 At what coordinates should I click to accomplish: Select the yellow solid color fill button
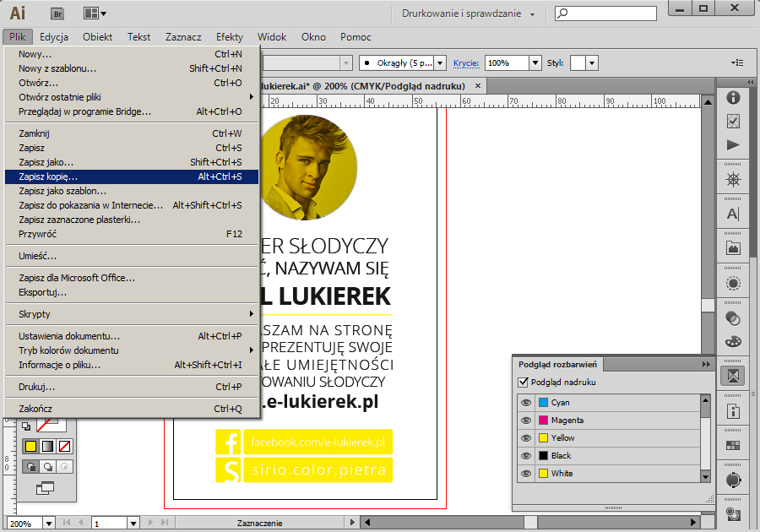[x=30, y=446]
